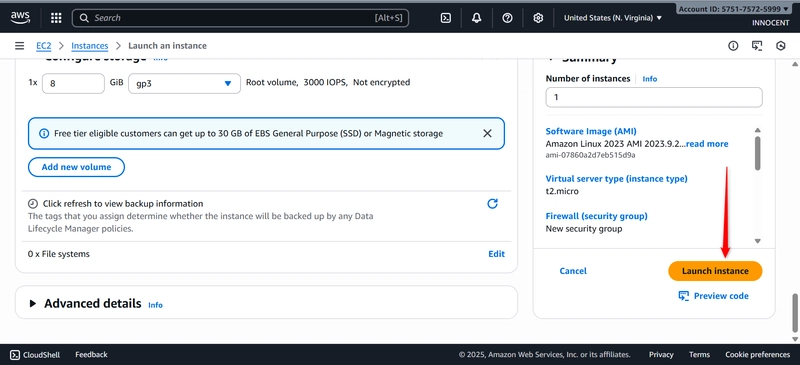800x365 pixels.
Task: Click the screen-with-cursor icon beside the info icon
Action: 757,46
